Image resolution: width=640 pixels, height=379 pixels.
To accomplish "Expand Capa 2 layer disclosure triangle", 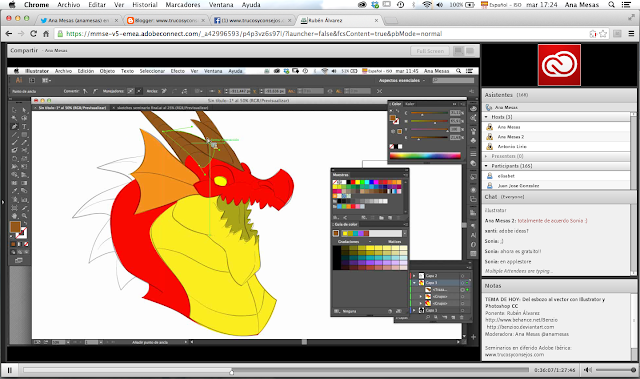I will coord(414,276).
